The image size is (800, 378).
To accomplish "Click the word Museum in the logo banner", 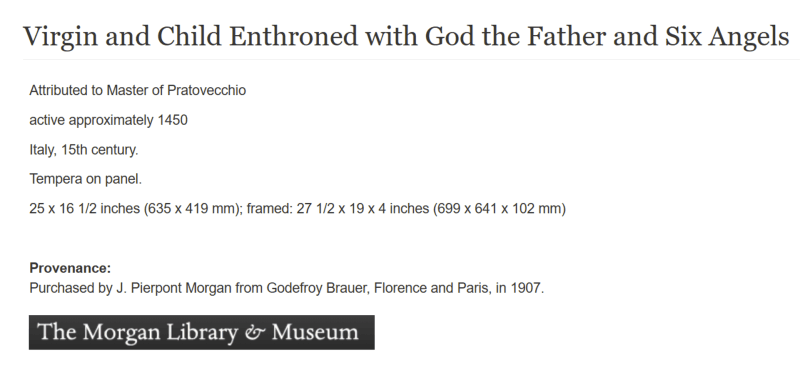I will click(x=315, y=332).
